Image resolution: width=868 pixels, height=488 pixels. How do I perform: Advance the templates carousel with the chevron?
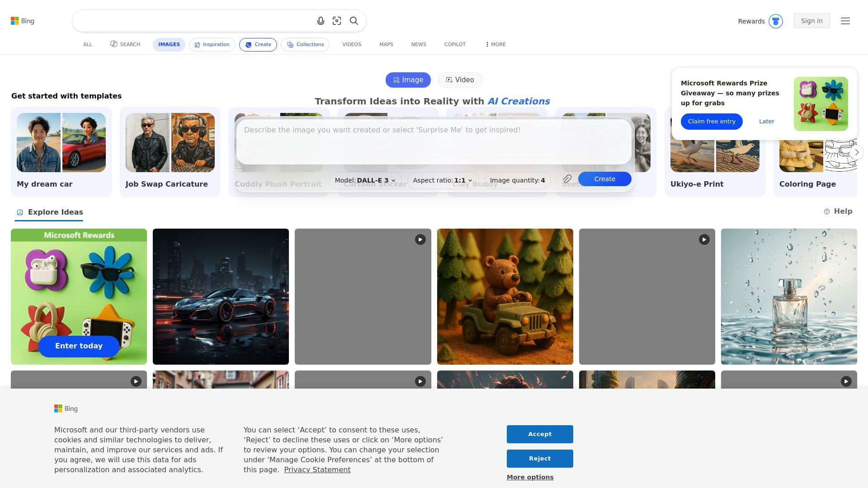coord(856,152)
